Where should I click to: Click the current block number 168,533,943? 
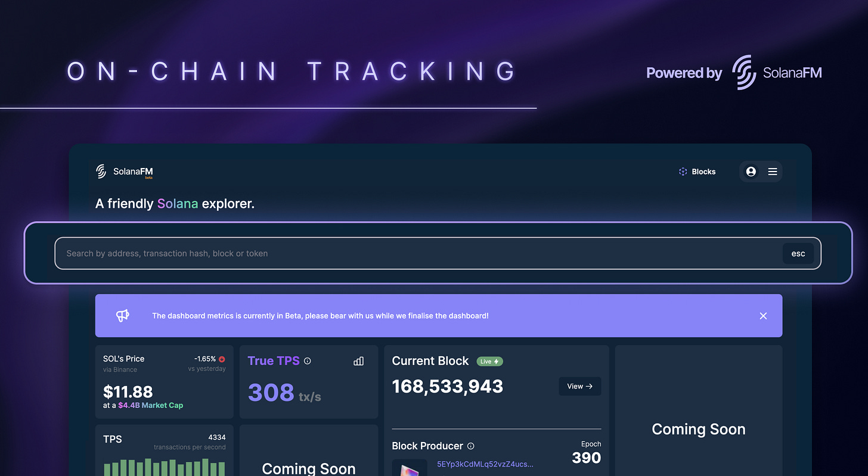click(448, 386)
